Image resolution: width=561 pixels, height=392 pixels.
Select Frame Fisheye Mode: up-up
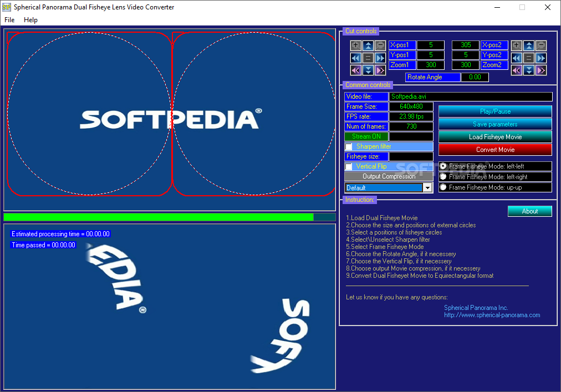click(x=443, y=187)
